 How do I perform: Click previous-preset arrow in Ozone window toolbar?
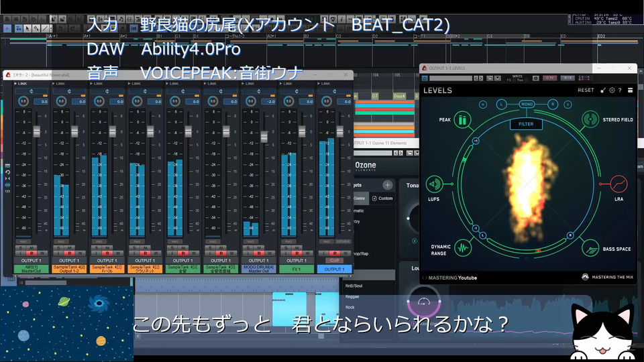(x=396, y=153)
